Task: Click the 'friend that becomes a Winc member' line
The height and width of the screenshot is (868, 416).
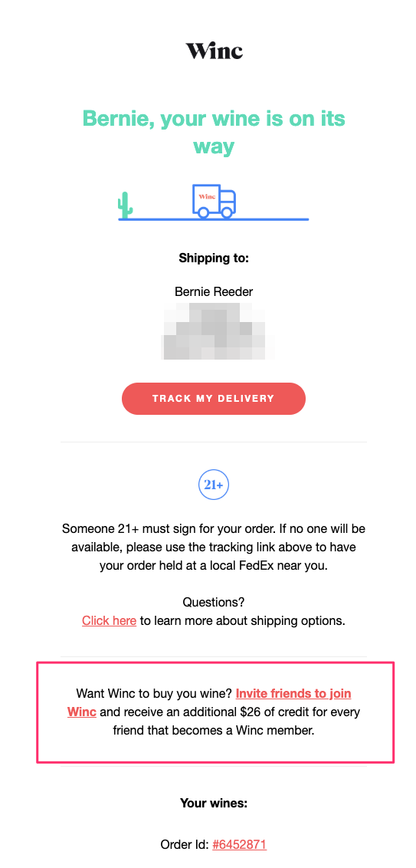Action: (x=214, y=730)
